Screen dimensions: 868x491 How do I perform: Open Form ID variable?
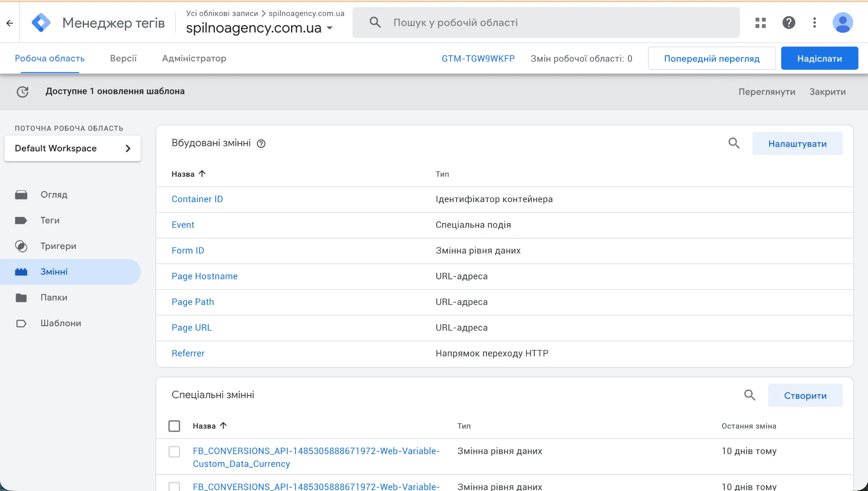click(x=187, y=251)
